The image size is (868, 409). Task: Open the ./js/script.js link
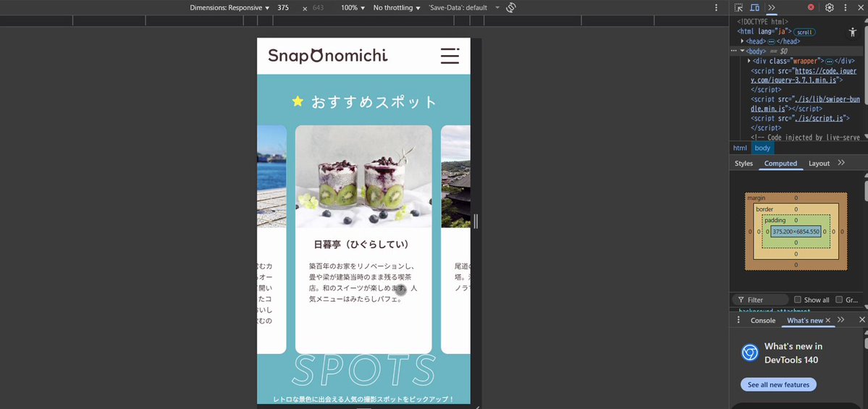[821, 118]
